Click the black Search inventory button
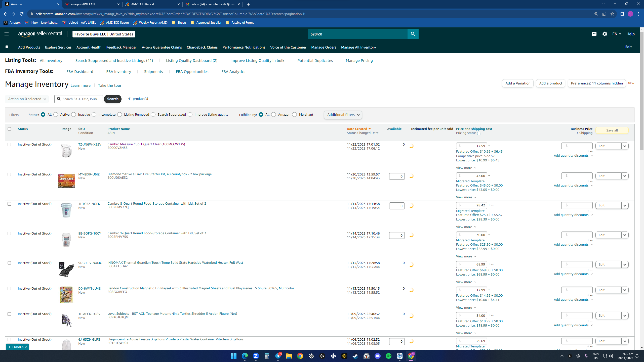The image size is (644, 362). click(x=112, y=99)
